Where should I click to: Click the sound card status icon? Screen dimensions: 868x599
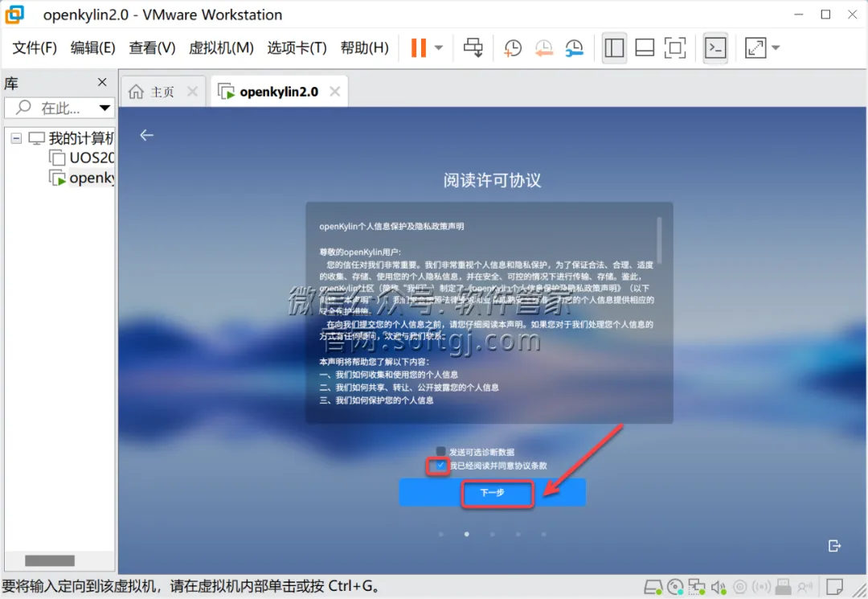point(719,587)
